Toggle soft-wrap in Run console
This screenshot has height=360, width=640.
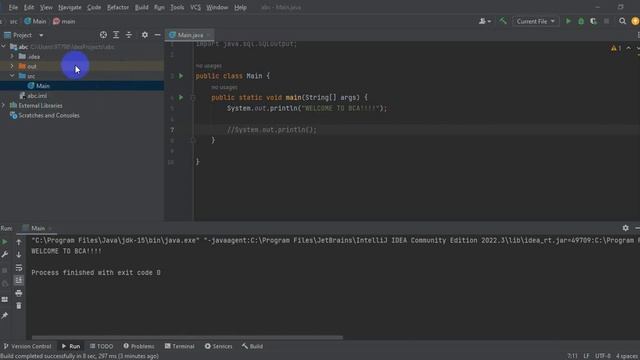[x=19, y=268]
